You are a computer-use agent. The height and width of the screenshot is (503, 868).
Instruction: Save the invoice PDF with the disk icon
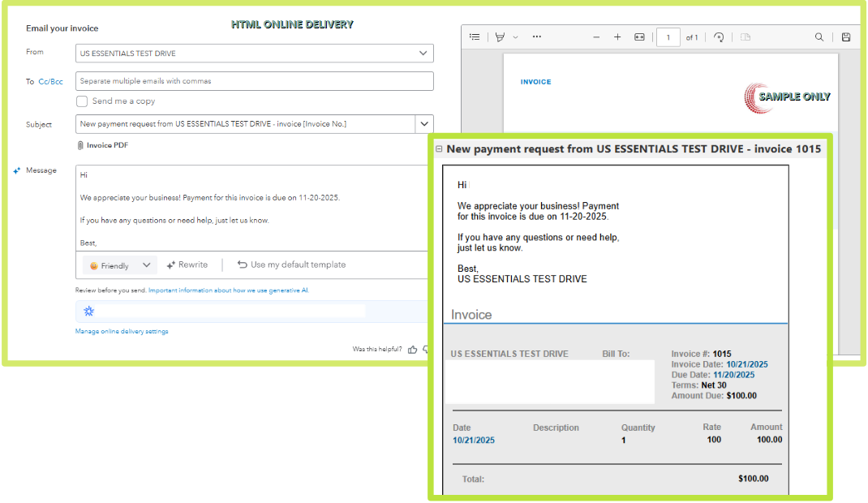(x=846, y=37)
